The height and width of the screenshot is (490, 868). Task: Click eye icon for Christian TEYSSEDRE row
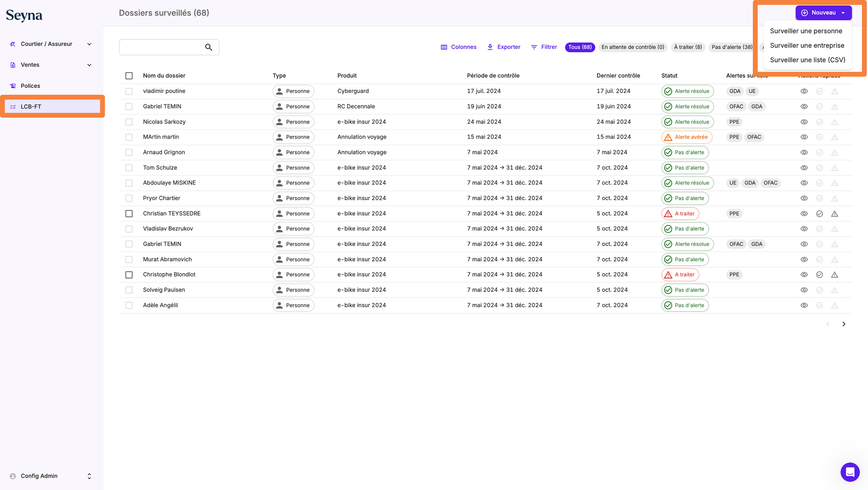pyautogui.click(x=804, y=213)
